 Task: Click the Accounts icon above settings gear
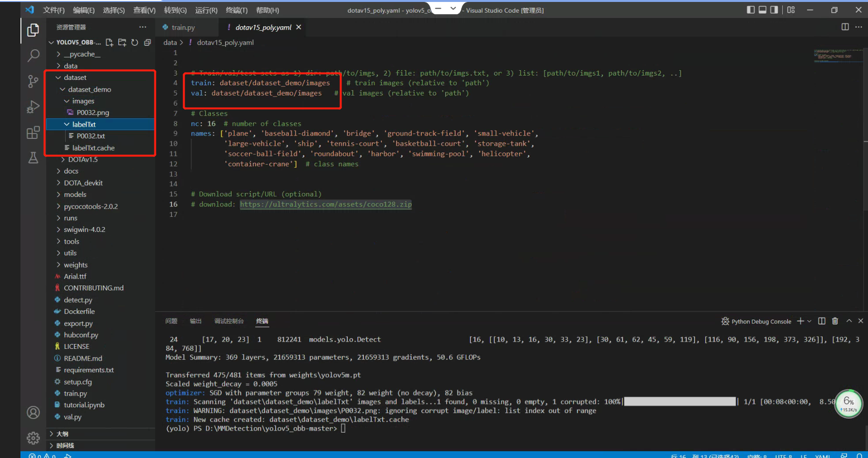point(33,412)
